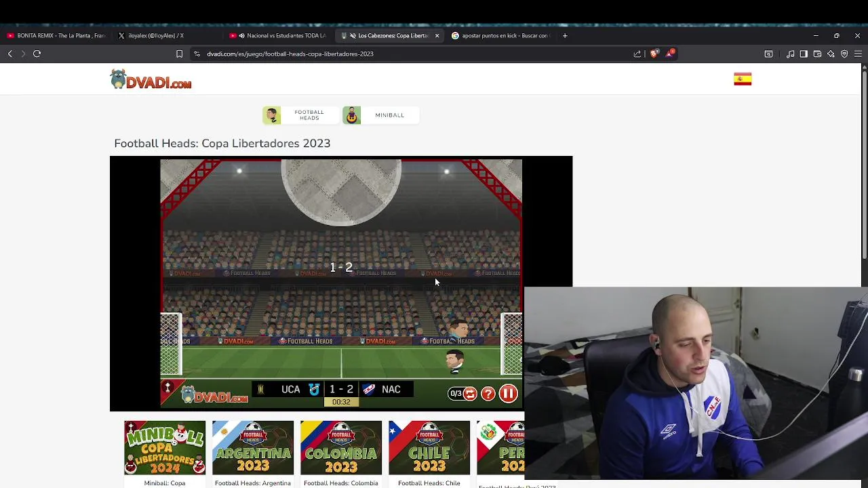Screen dimensions: 868x488
Task: Open Brave Shields lion icon
Action: [654, 54]
